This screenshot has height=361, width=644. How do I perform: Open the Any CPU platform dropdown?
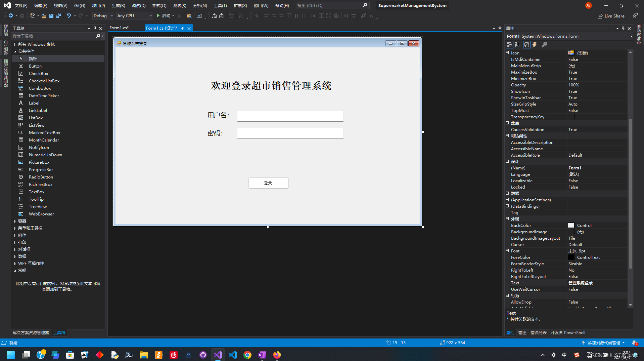coord(134,16)
